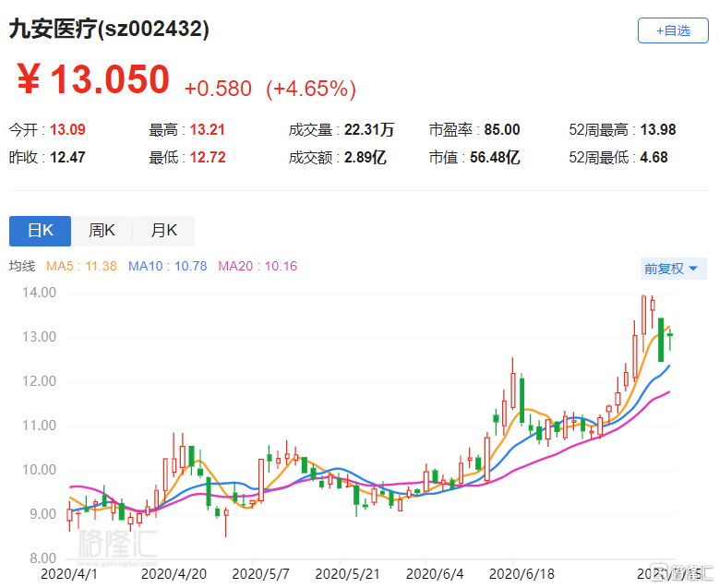Click the tall green candlestick below the chart peak

tap(661, 340)
